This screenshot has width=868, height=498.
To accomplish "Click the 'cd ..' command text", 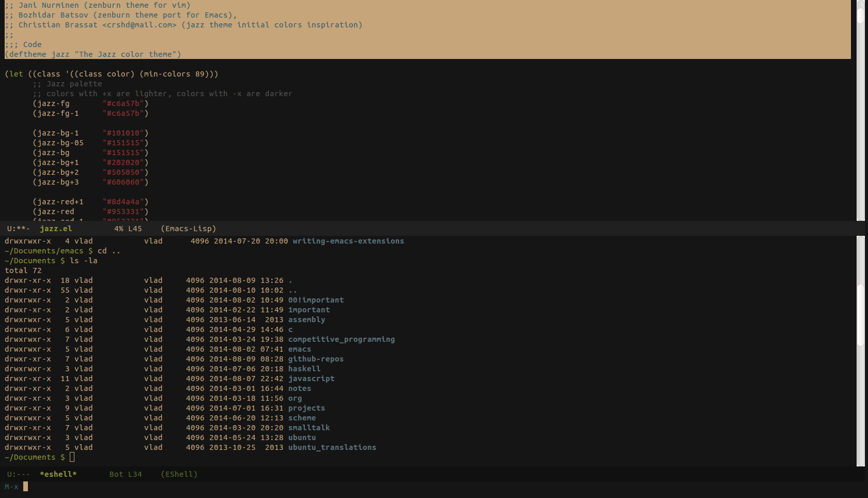I will pyautogui.click(x=109, y=251).
